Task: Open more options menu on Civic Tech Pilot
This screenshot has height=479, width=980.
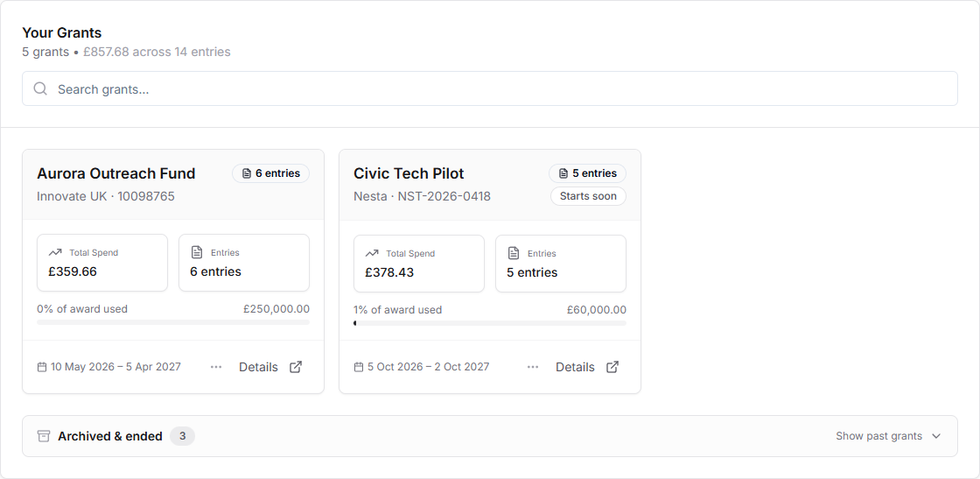Action: pyautogui.click(x=533, y=367)
